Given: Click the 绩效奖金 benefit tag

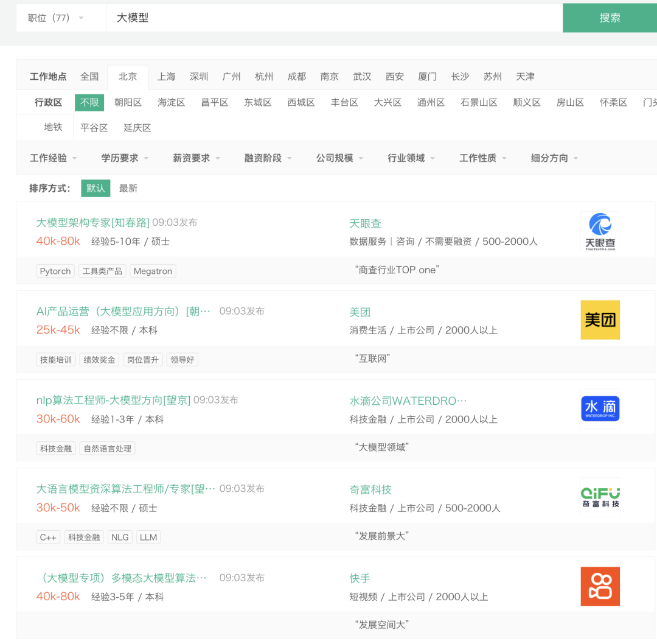Looking at the screenshot, I should [99, 360].
